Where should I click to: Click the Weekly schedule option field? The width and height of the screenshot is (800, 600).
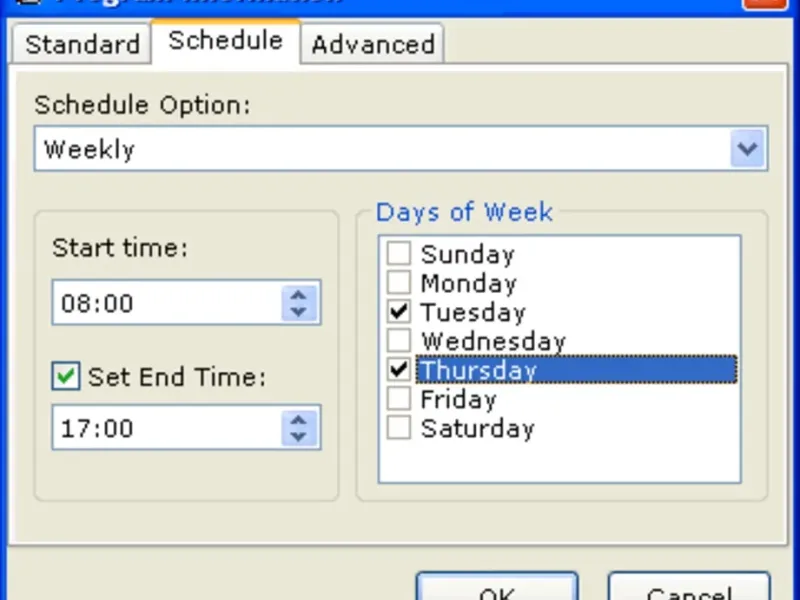pyautogui.click(x=380, y=150)
